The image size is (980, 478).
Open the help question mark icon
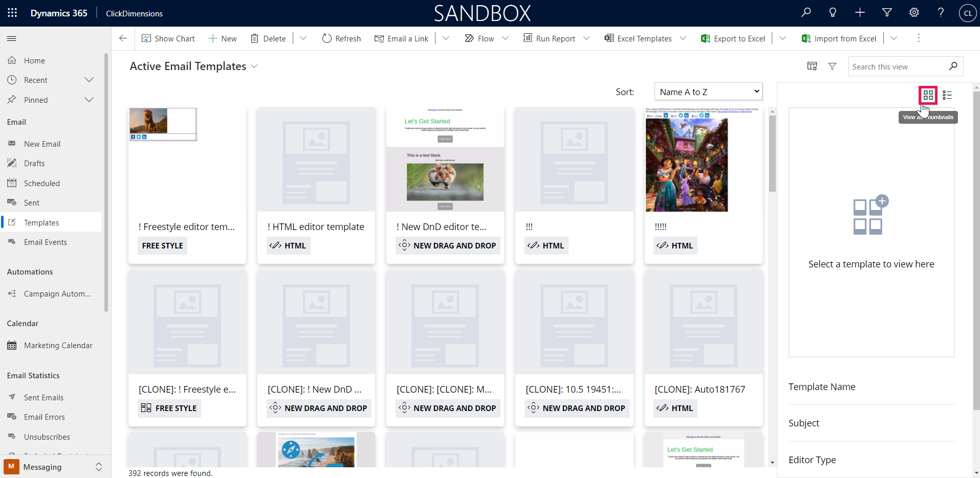coord(941,13)
